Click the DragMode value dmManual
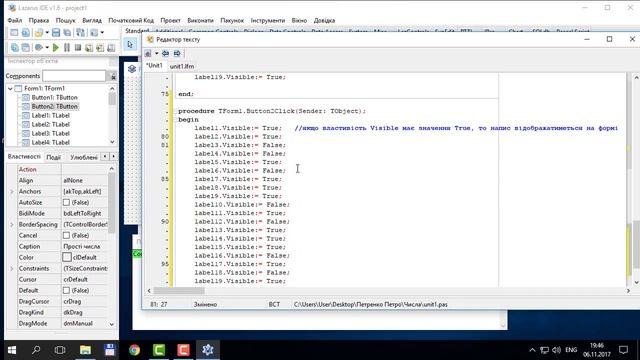 (78, 323)
